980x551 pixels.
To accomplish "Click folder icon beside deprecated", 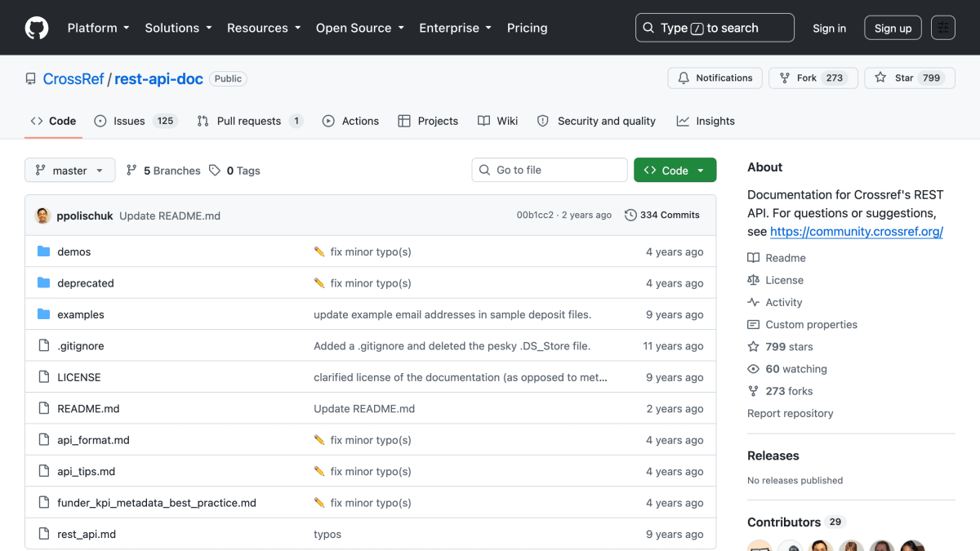I will tap(44, 283).
